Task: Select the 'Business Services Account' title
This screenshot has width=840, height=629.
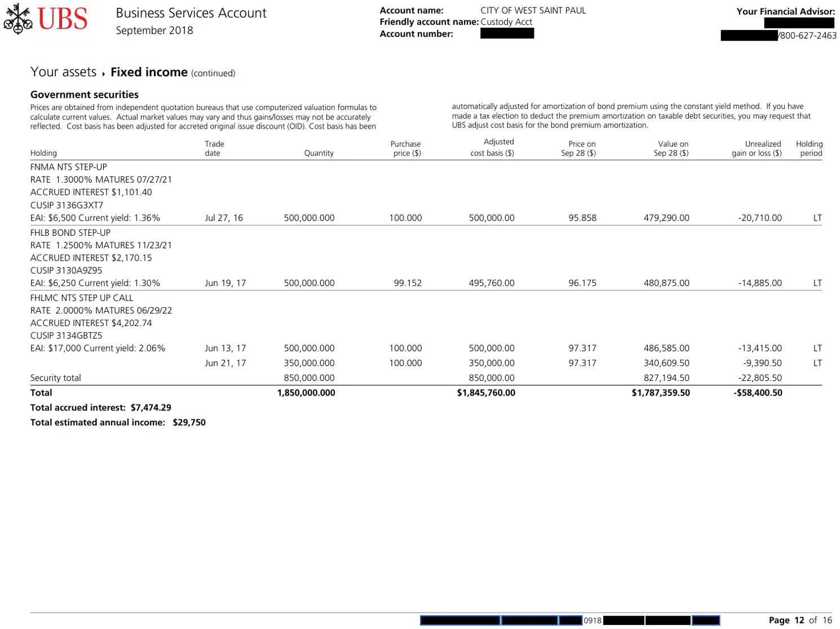Action: point(191,13)
